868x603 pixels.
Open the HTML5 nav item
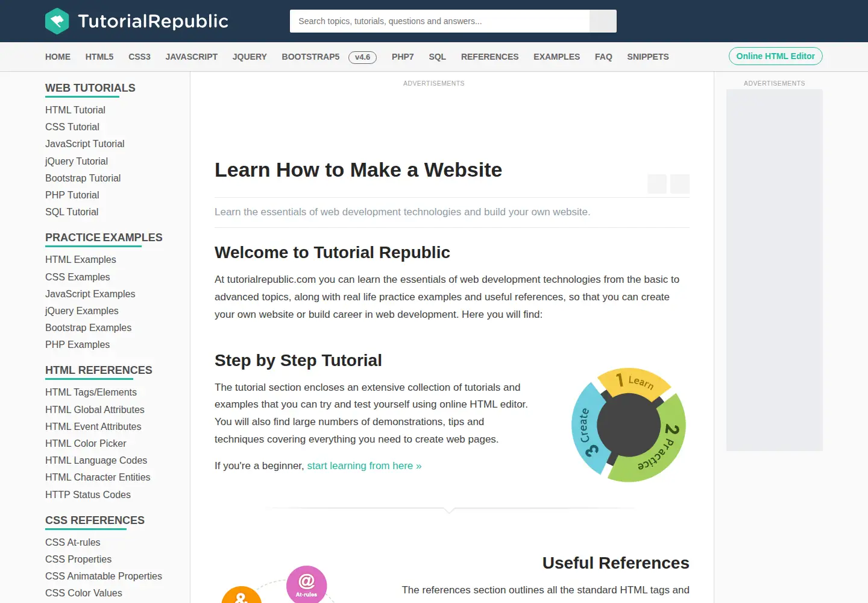pos(99,57)
